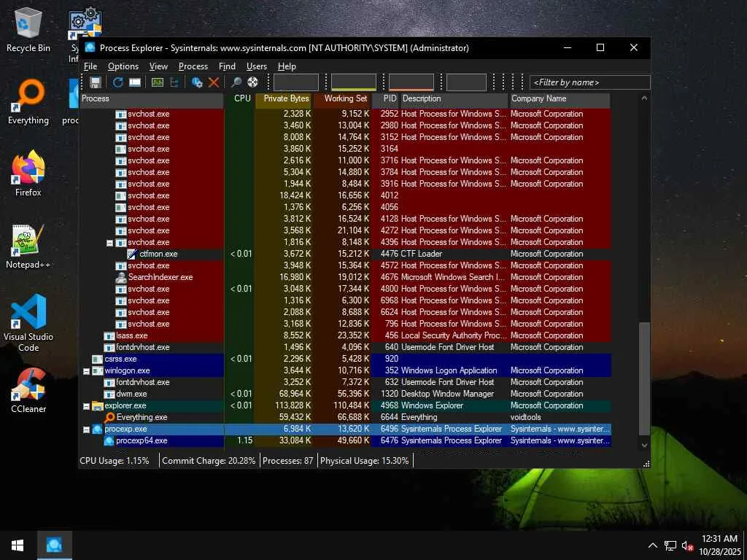Image resolution: width=747 pixels, height=560 pixels.
Task: Select the svchost.exe row with PID 4012
Action: pyautogui.click(x=345, y=195)
